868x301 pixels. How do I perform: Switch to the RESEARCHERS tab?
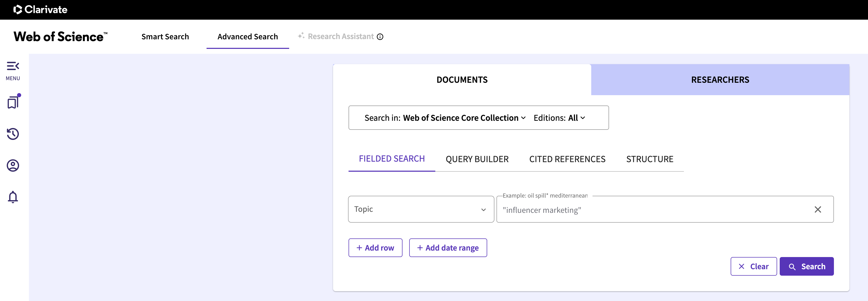(x=720, y=80)
